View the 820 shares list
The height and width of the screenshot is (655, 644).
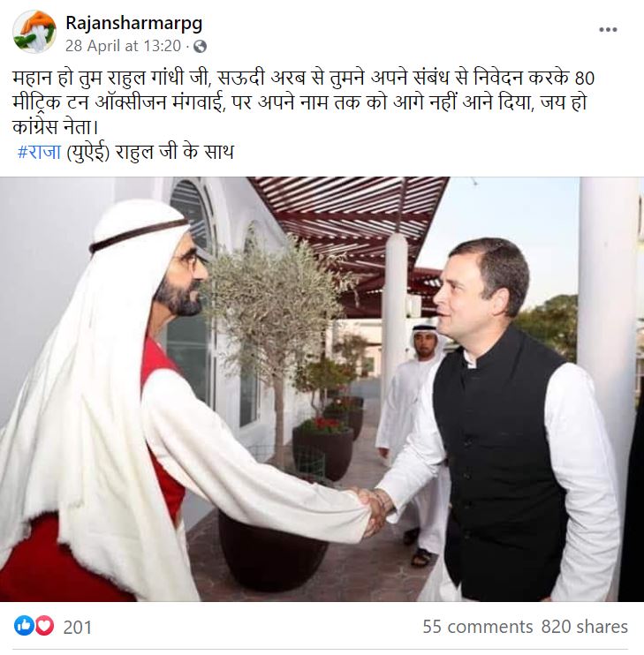point(585,627)
